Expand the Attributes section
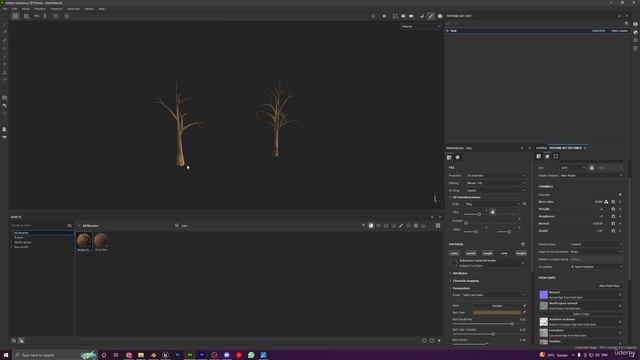The height and width of the screenshot is (360, 640). [x=459, y=273]
